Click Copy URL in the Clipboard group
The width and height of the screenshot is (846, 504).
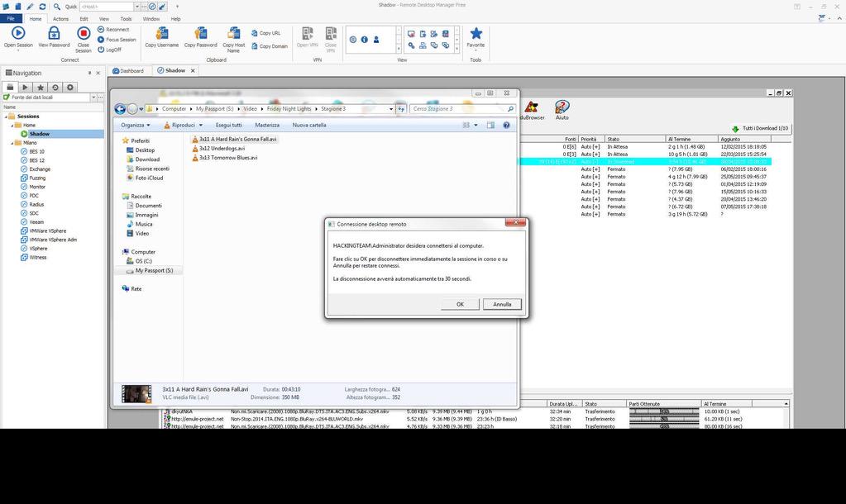[265, 33]
